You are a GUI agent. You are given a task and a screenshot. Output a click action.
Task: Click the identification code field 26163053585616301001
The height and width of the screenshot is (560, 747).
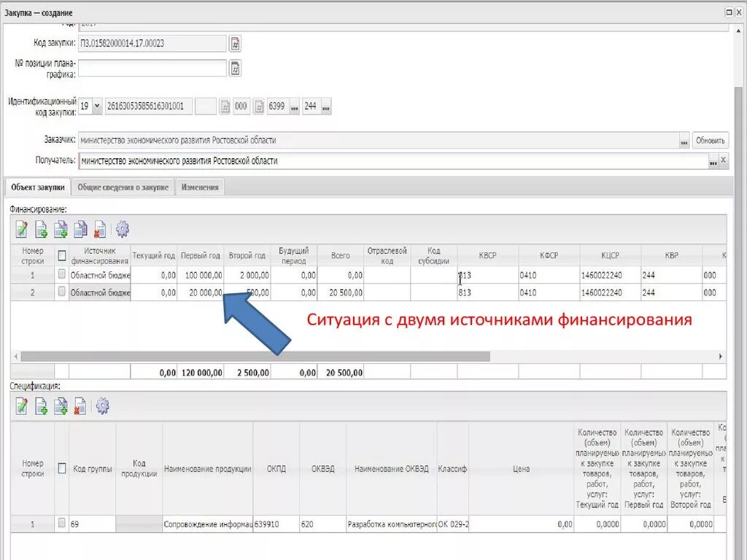(149, 106)
